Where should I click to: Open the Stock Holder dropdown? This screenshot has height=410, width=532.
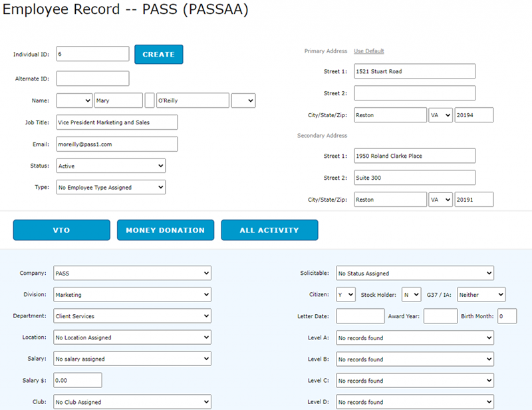click(x=411, y=294)
